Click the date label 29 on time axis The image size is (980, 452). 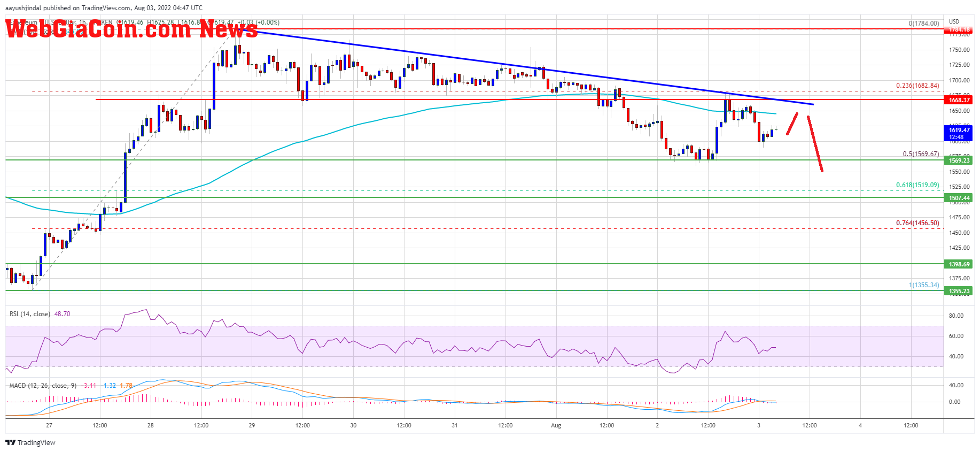pyautogui.click(x=252, y=425)
